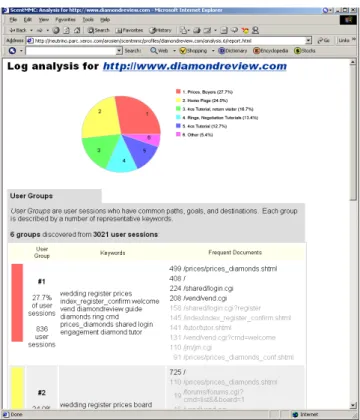This screenshot has width=360, height=420.
Task: Open the History pane button
Action: pos(160,30)
